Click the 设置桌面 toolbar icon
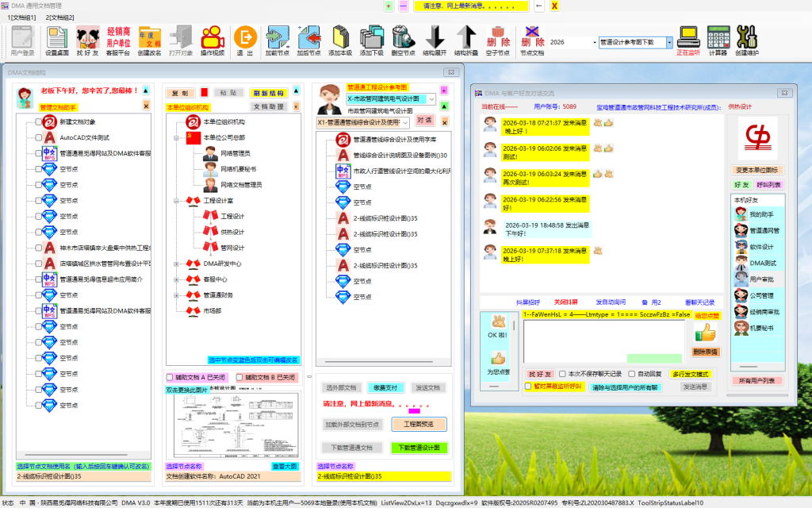This screenshot has height=508, width=812. point(57,40)
